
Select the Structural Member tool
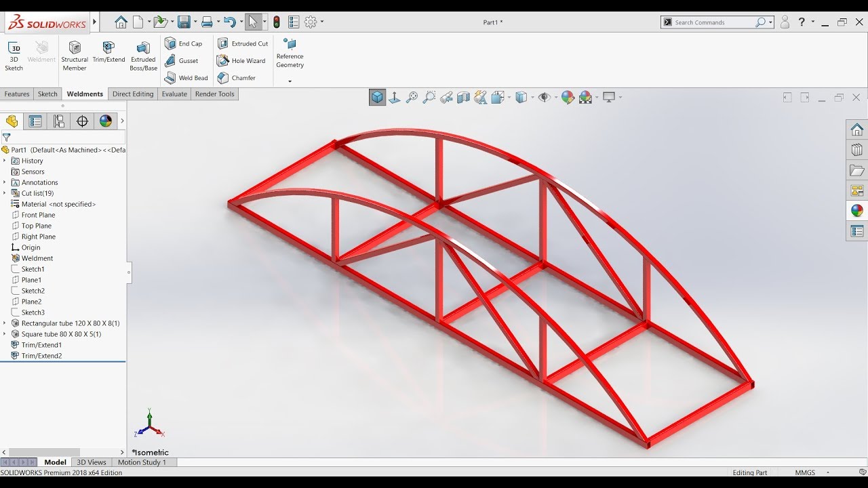[75, 56]
